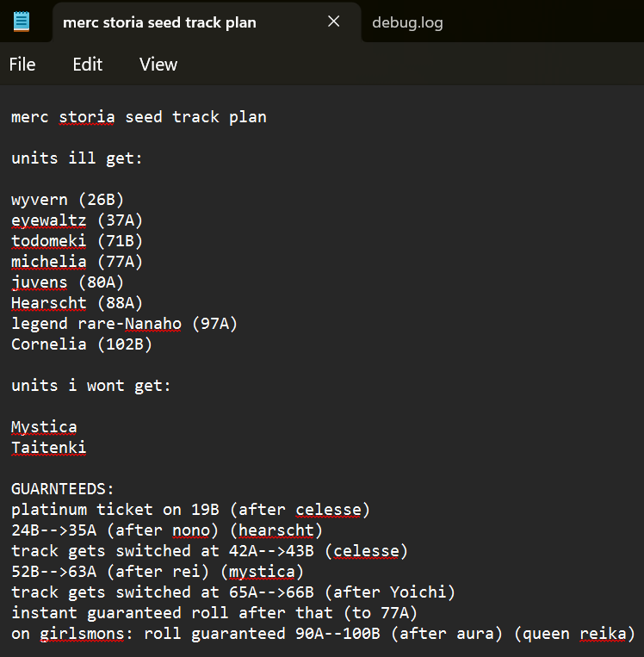The width and height of the screenshot is (644, 657).
Task: Open the Edit menu
Action: pyautogui.click(x=87, y=65)
